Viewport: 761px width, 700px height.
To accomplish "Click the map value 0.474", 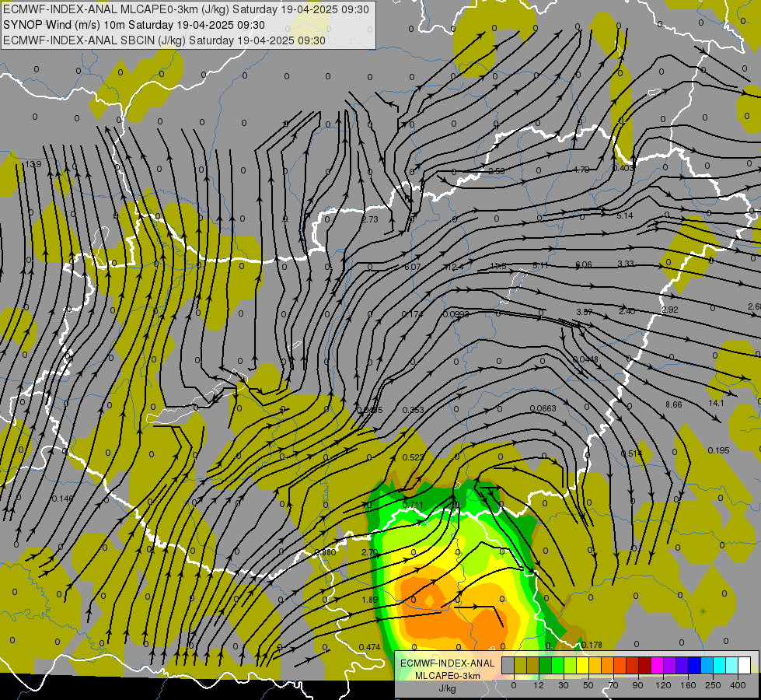I will (369, 647).
